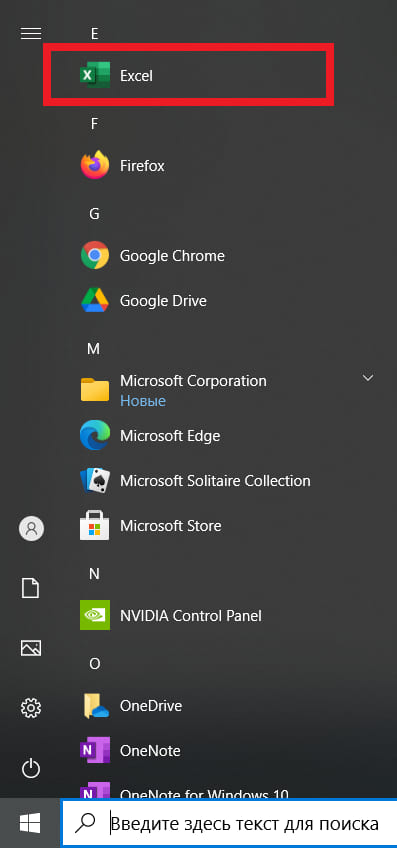
Task: Expand the Start menu hamburger navigation
Action: coord(31,34)
